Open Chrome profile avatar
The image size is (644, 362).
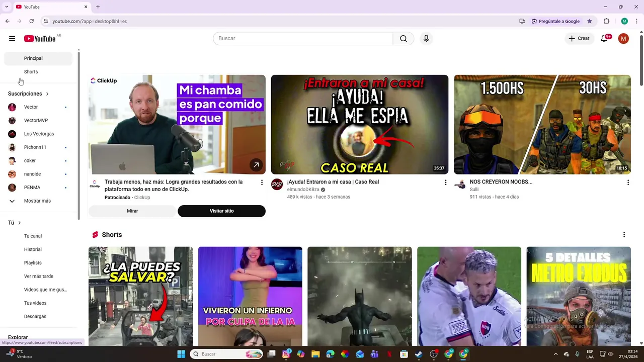coord(624,21)
